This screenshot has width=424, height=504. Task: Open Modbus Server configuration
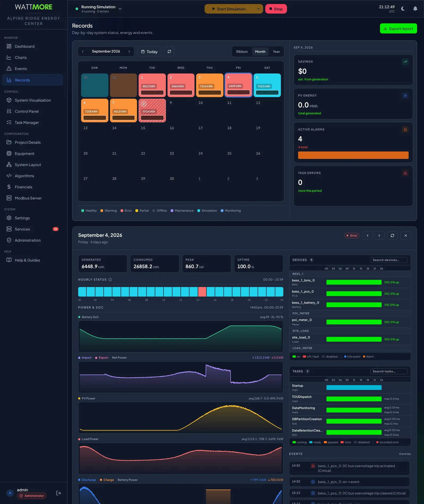tap(32, 198)
